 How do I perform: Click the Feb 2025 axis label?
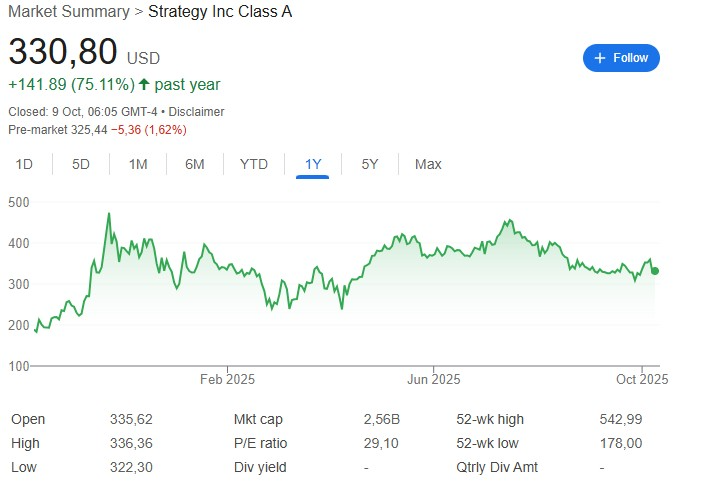tap(227, 379)
